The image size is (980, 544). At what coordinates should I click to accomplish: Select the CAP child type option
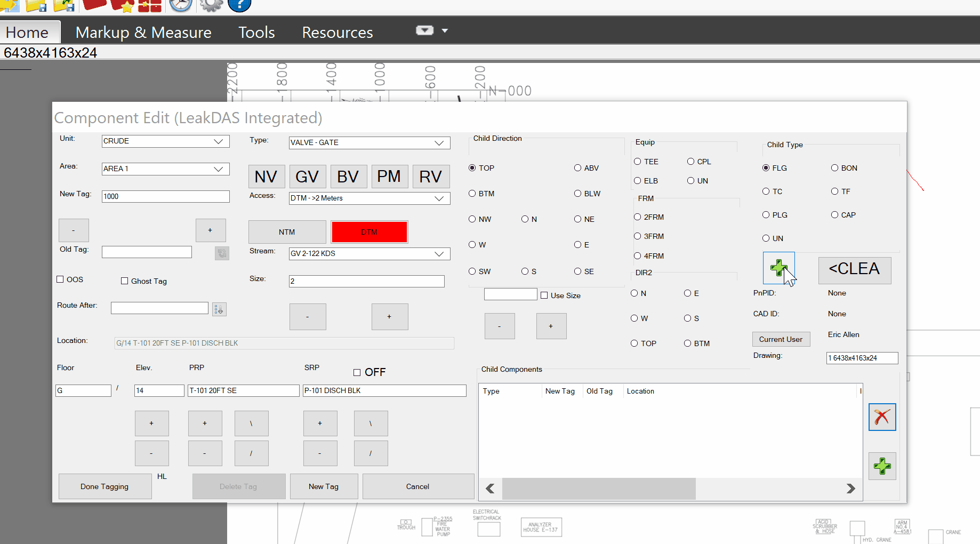834,215
